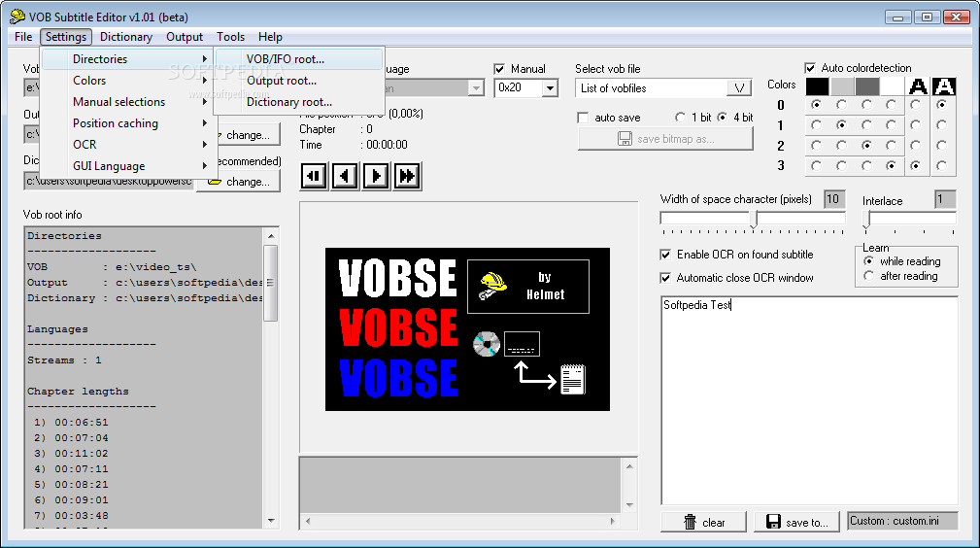Click the save bitmap as... button
The image size is (980, 548).
(665, 139)
